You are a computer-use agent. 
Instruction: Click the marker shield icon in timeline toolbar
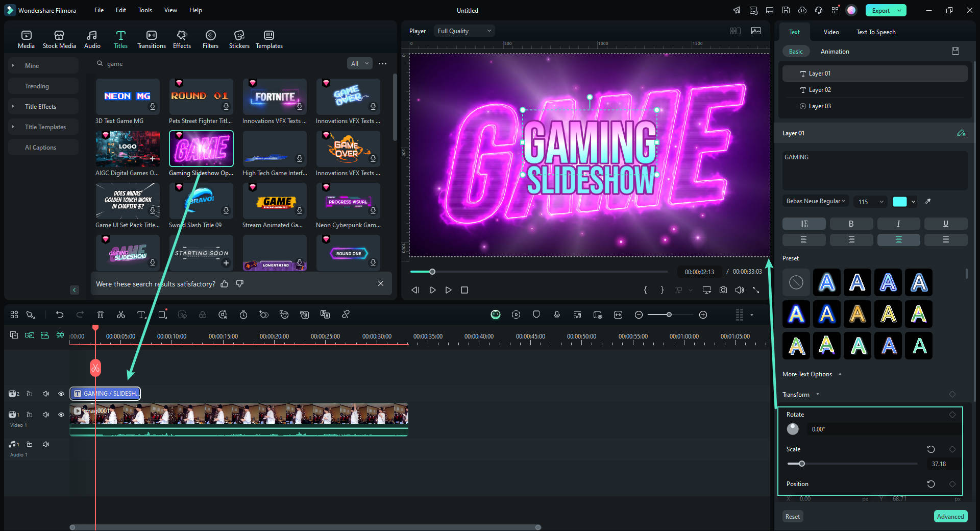pyautogui.click(x=536, y=315)
